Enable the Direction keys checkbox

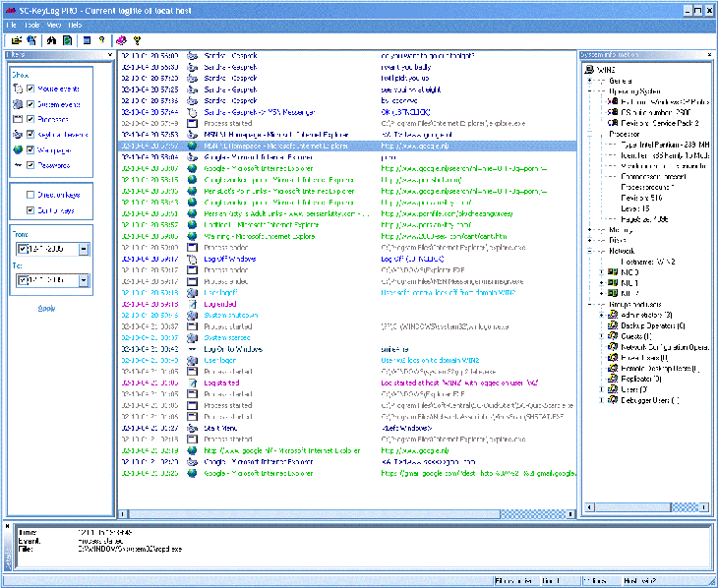pos(31,194)
